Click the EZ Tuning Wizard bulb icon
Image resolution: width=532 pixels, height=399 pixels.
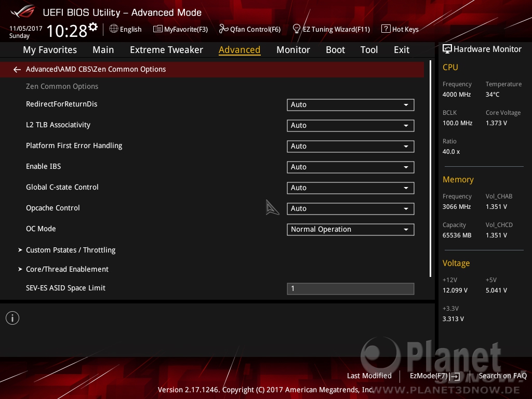click(296, 29)
